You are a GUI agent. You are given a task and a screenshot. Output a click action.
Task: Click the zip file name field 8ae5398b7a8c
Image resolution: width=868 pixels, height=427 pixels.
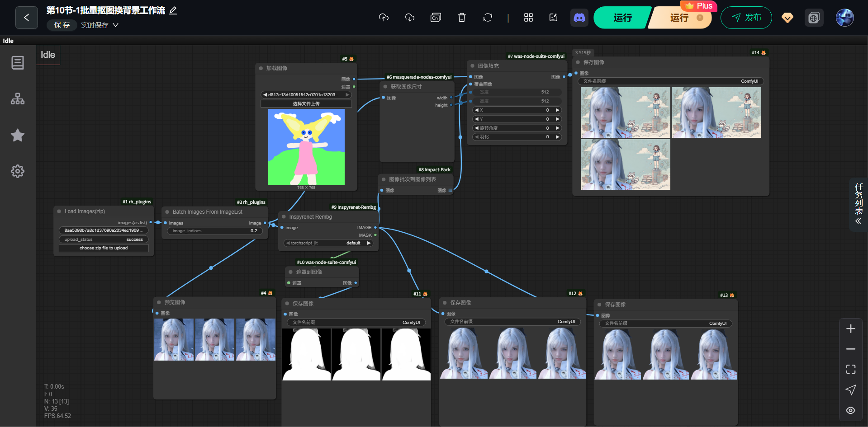click(x=104, y=230)
